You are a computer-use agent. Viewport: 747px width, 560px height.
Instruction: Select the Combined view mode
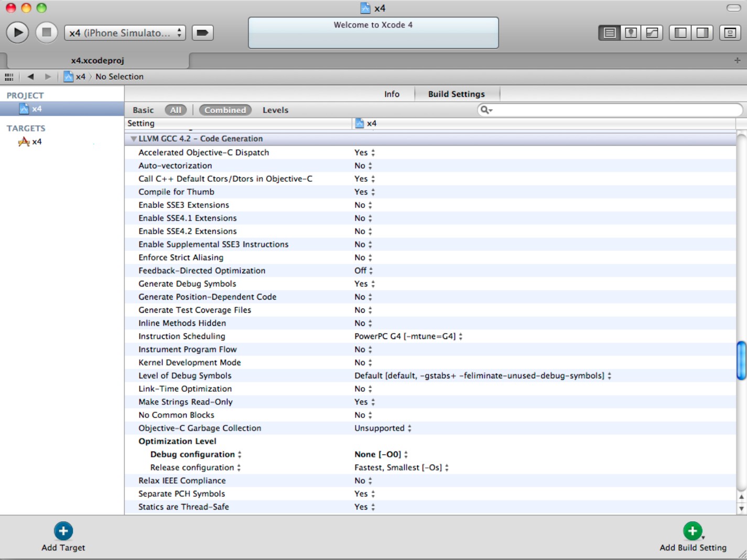coord(225,110)
